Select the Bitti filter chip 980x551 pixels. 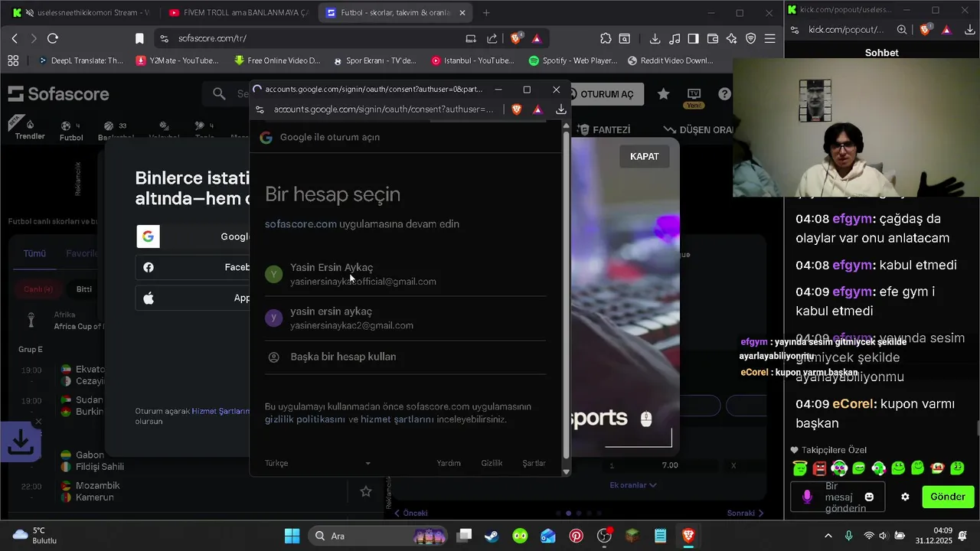coord(84,289)
